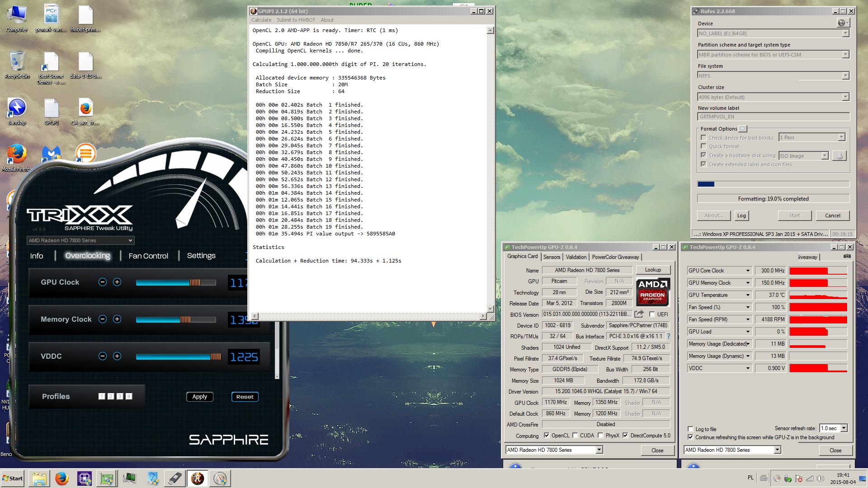Open the pcmark-vantage desktop shortcut

coord(51,19)
